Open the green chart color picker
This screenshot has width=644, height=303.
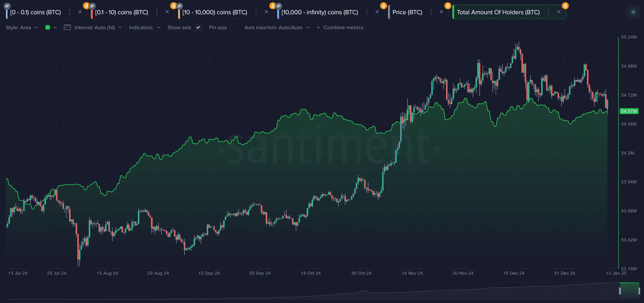coord(50,28)
